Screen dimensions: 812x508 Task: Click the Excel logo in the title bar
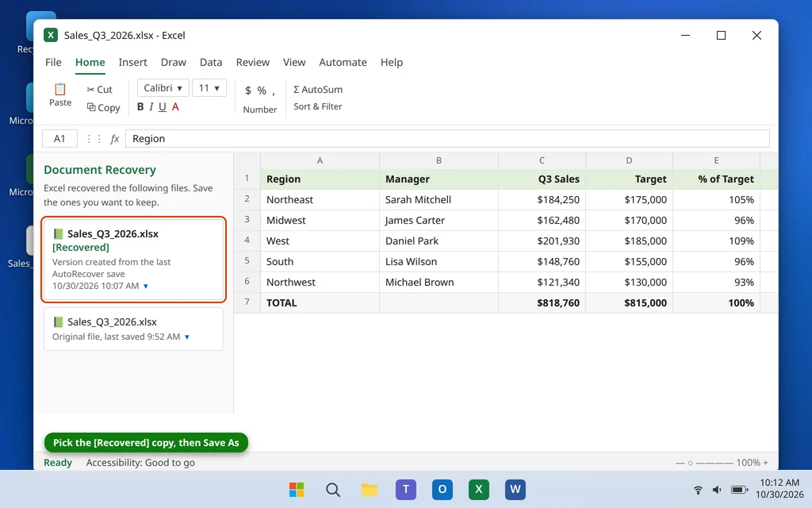tap(50, 35)
